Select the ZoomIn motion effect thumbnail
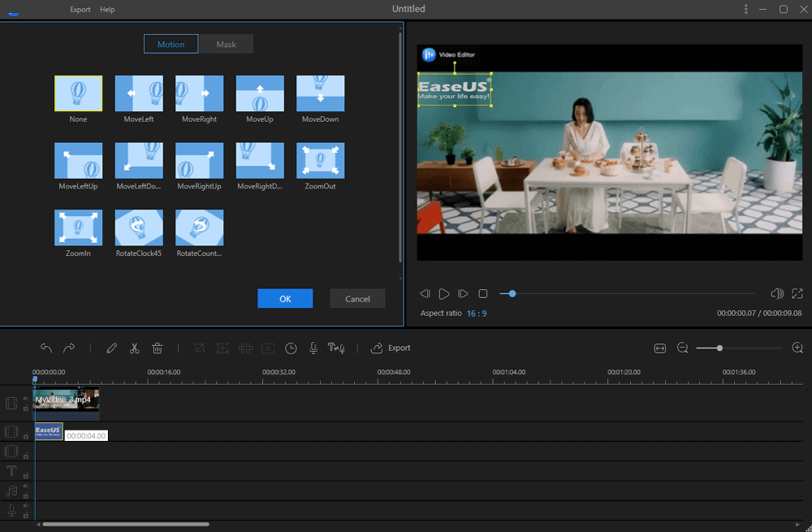 [x=78, y=228]
